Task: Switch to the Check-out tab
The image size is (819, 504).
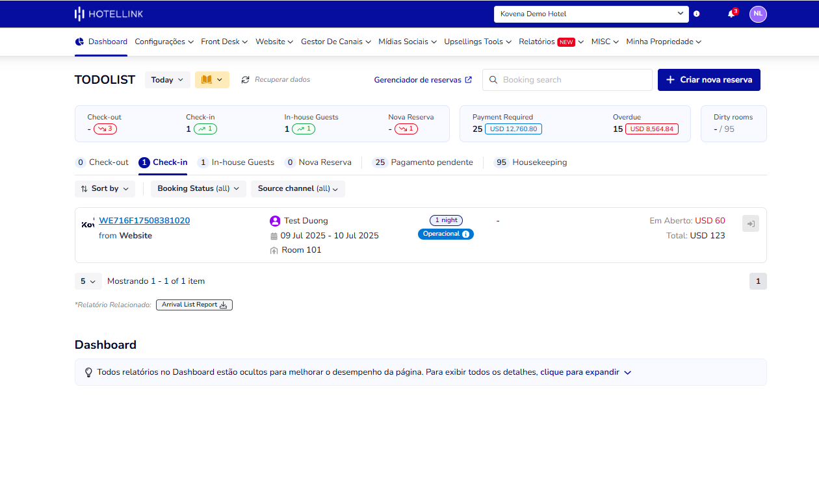Action: click(102, 162)
